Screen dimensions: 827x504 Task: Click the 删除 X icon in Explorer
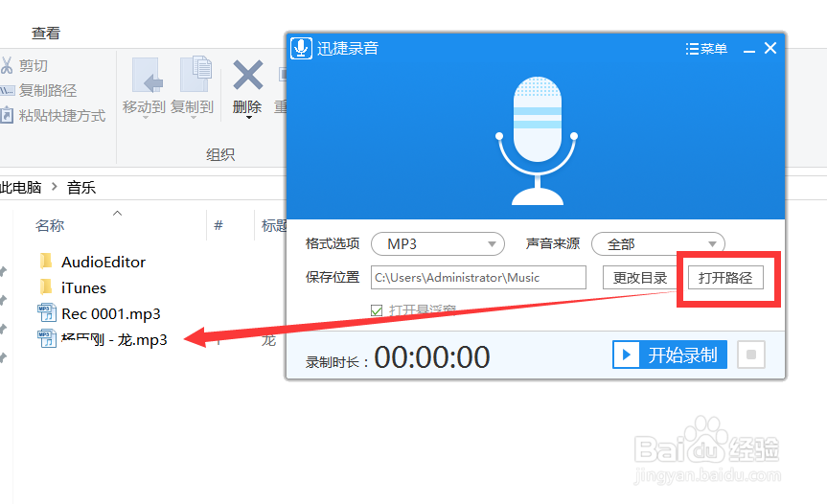click(x=247, y=75)
